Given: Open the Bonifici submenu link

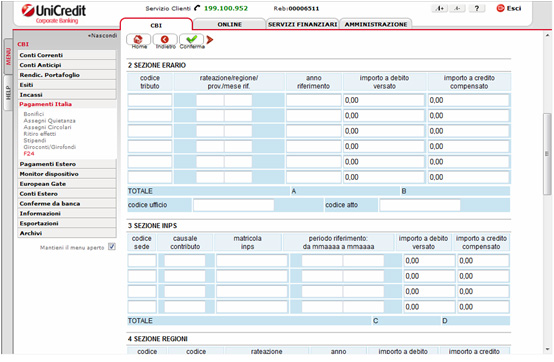Looking at the screenshot, I should (34, 114).
